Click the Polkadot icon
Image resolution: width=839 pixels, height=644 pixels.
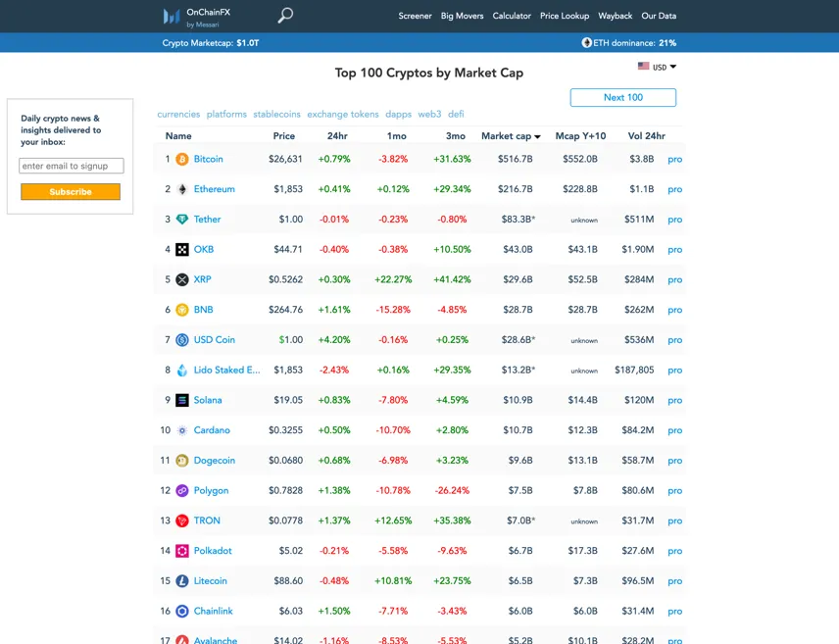(182, 551)
